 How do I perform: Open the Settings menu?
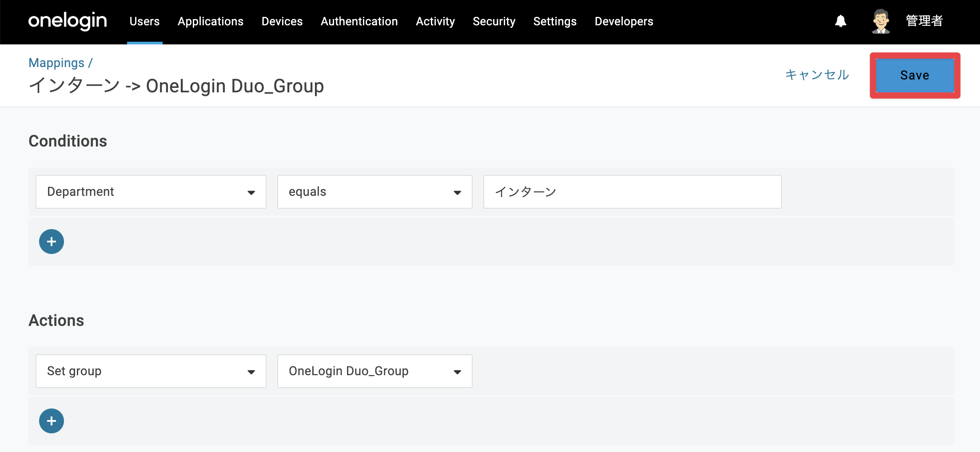coord(555,21)
